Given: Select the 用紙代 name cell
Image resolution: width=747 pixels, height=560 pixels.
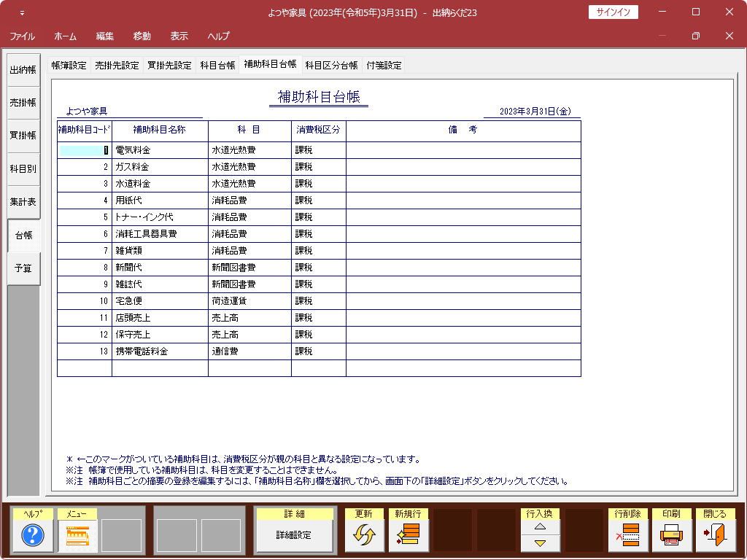Looking at the screenshot, I should click(x=160, y=201).
